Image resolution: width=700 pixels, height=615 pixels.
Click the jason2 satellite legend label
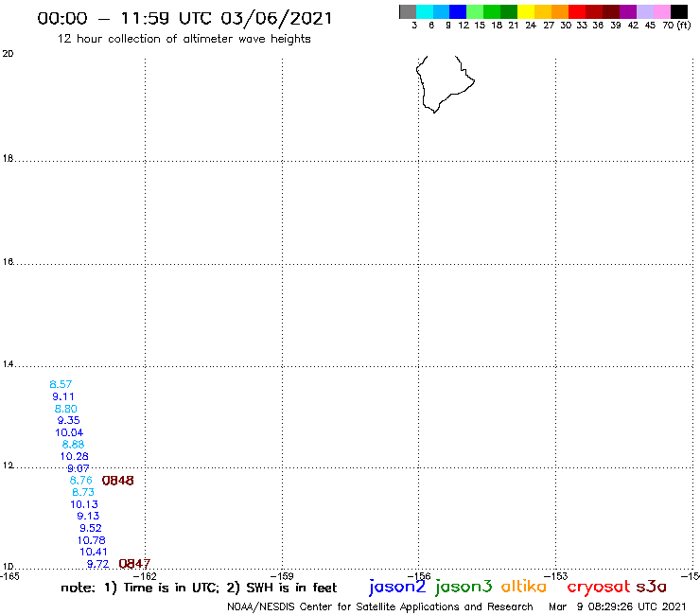coord(397,588)
